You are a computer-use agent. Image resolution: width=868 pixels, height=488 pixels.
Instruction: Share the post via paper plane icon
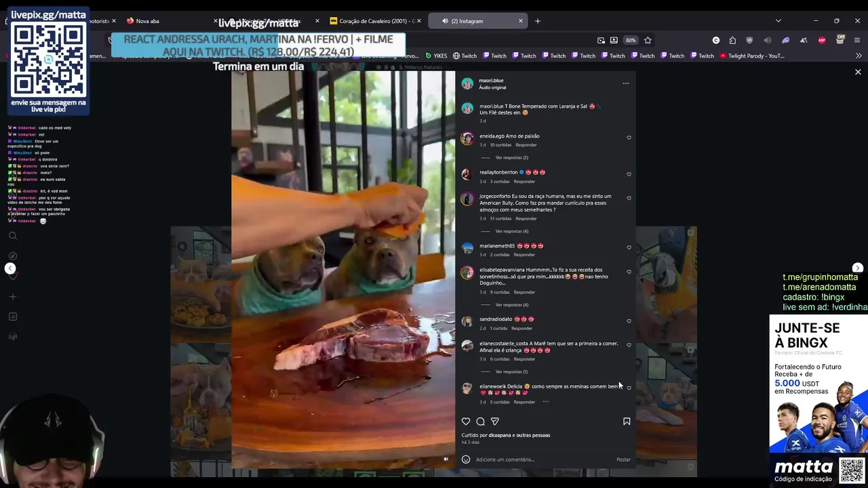(x=495, y=422)
